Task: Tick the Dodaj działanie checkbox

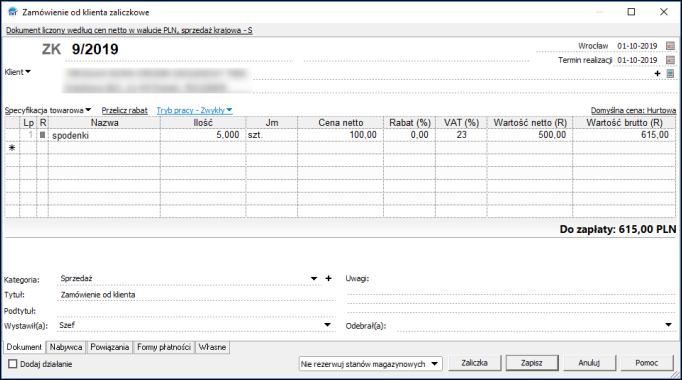Action: pos(13,364)
